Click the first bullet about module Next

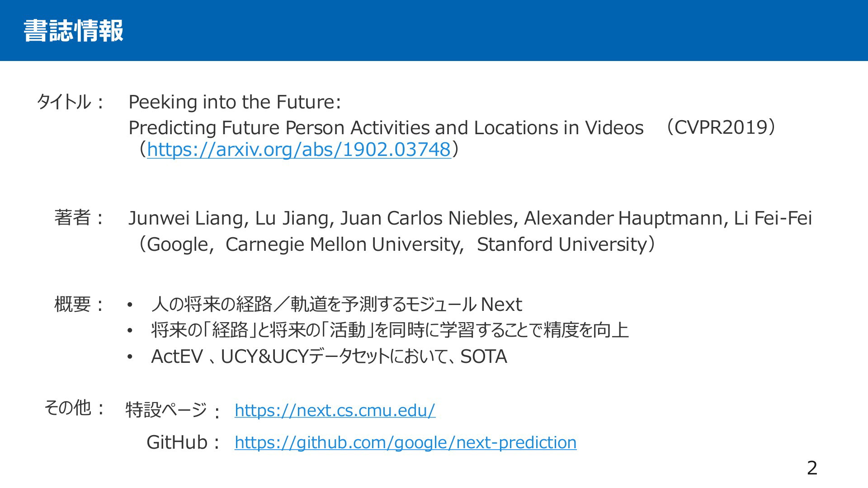[336, 304]
